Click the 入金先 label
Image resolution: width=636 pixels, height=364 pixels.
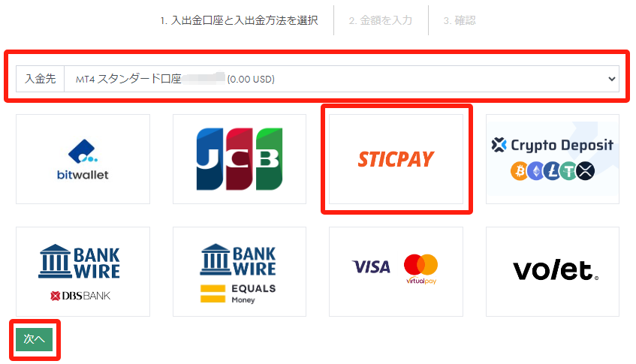click(x=40, y=79)
